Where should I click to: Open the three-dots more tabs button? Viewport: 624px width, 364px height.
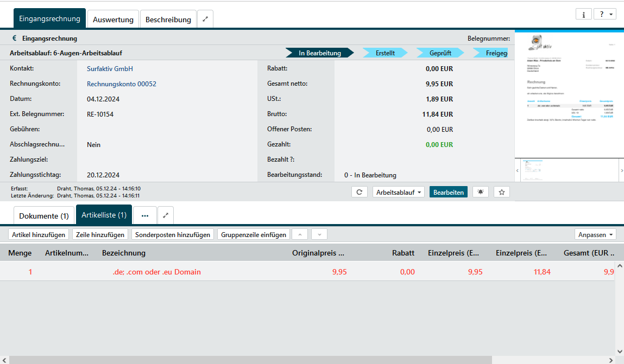tap(145, 215)
